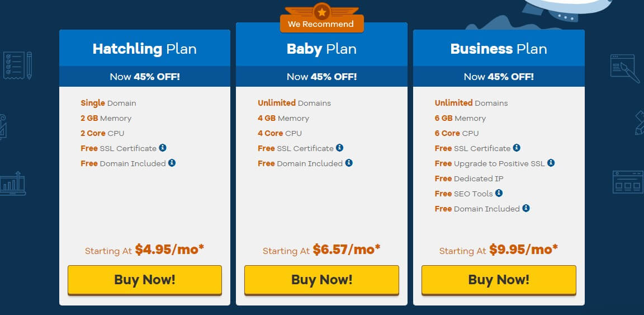Open info icon for Upgrade to Positive SSL
Image resolution: width=644 pixels, height=315 pixels.
pos(551,163)
